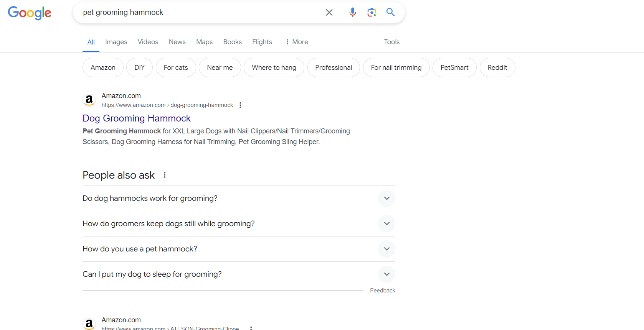Expand 'Do dog hammocks work for grooming?'
644x330 pixels.
tap(239, 198)
